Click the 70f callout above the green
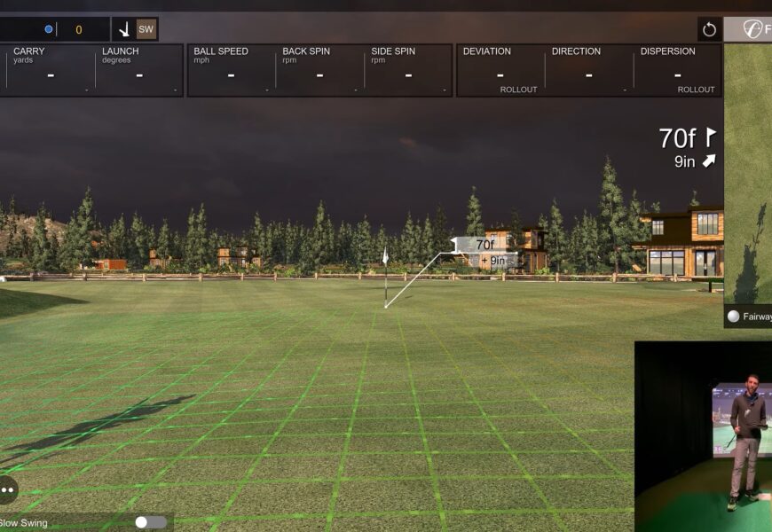 [484, 245]
